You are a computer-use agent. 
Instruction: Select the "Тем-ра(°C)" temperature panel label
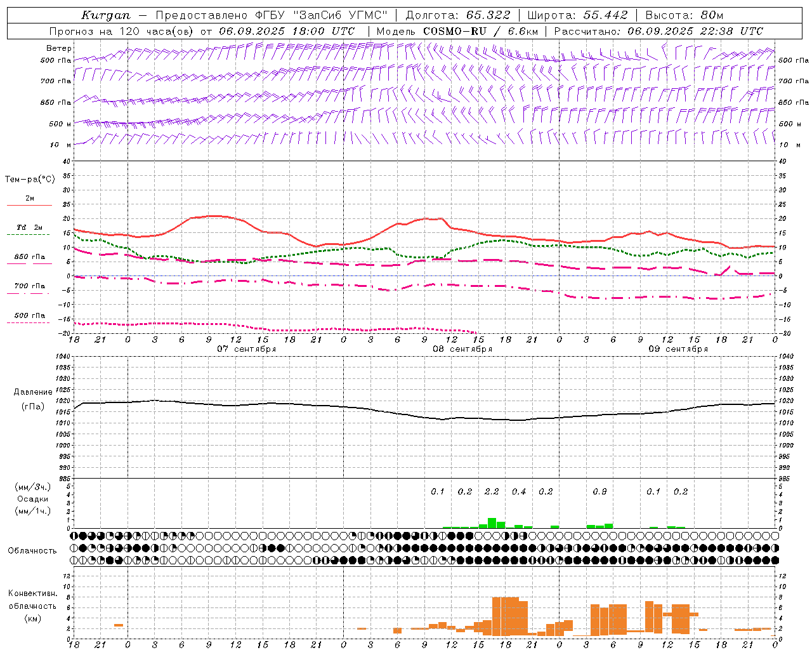tap(30, 180)
